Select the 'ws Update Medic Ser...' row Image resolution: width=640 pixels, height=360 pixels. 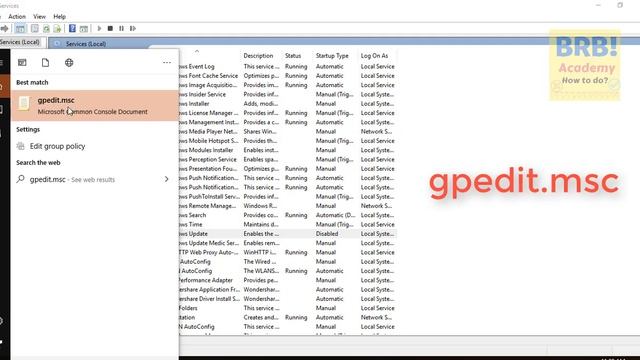[288, 243]
